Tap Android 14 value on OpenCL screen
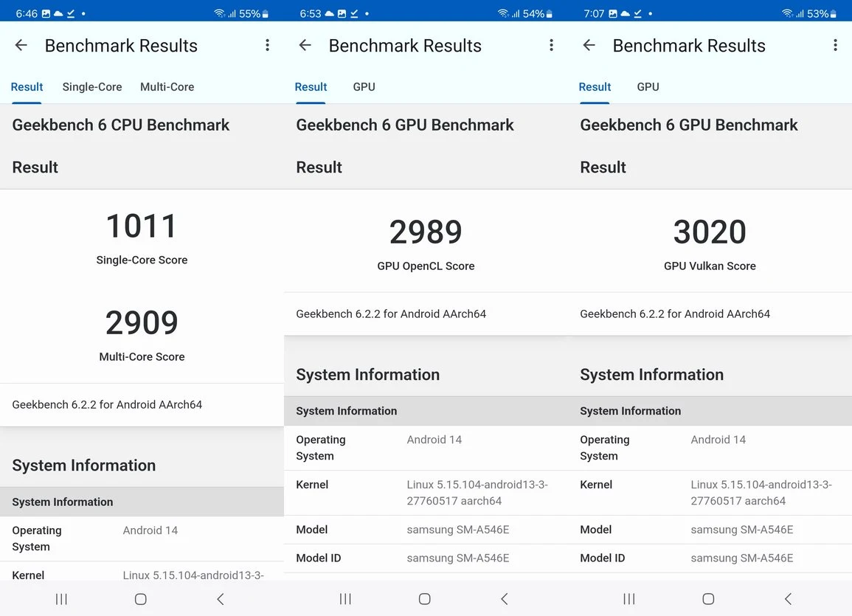Viewport: 852px width, 616px height. click(434, 440)
